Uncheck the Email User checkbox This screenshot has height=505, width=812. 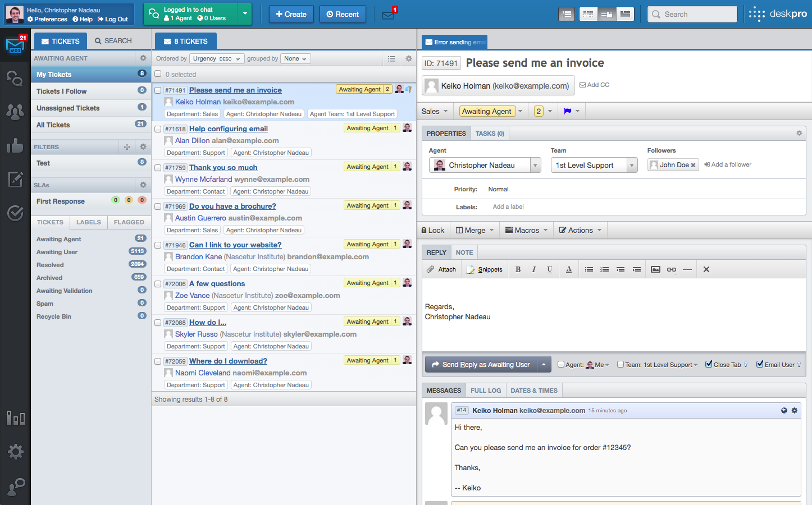(760, 364)
